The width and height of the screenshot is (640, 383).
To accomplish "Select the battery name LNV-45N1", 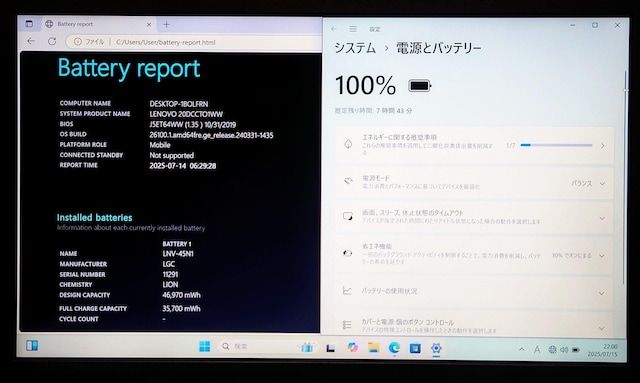I will tap(178, 254).
